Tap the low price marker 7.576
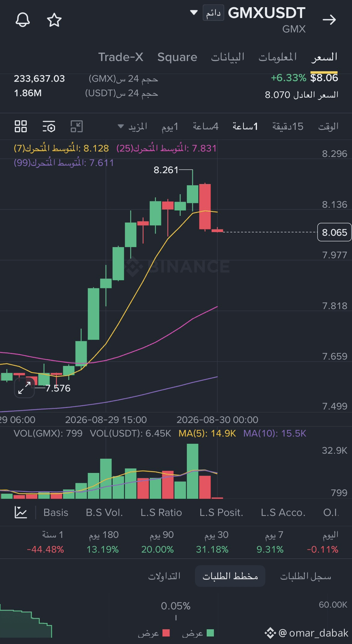 tap(58, 388)
